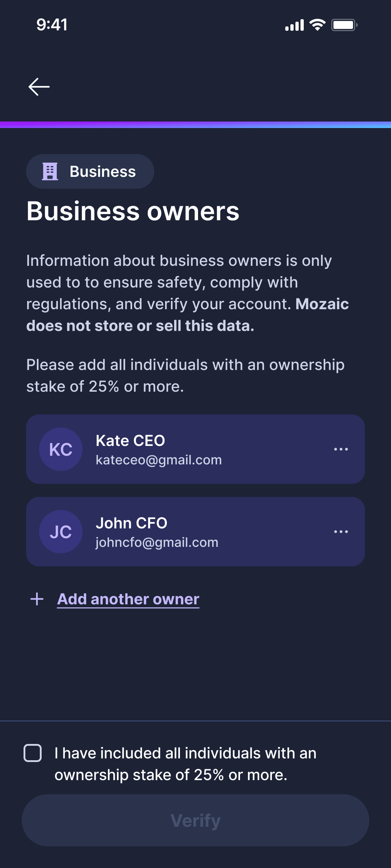Check the ownership stake confirmation checkbox
Screen dimensions: 391x868
[x=33, y=753]
